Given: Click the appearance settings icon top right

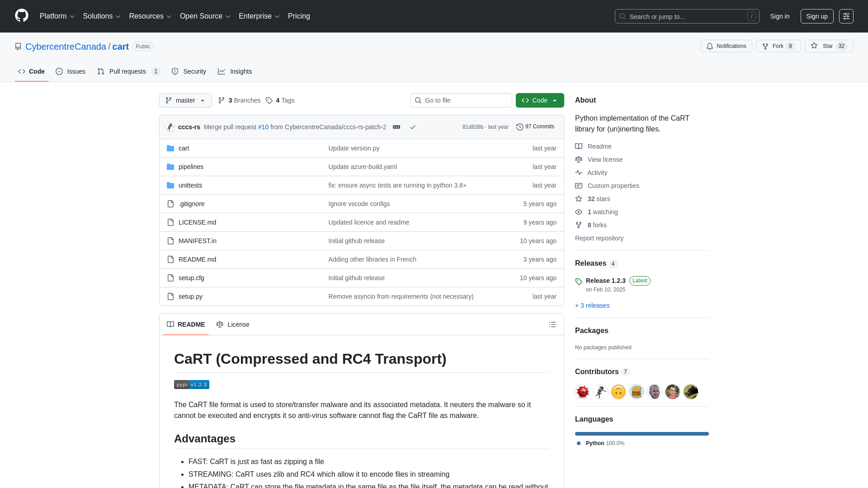Looking at the screenshot, I should pos(846,16).
